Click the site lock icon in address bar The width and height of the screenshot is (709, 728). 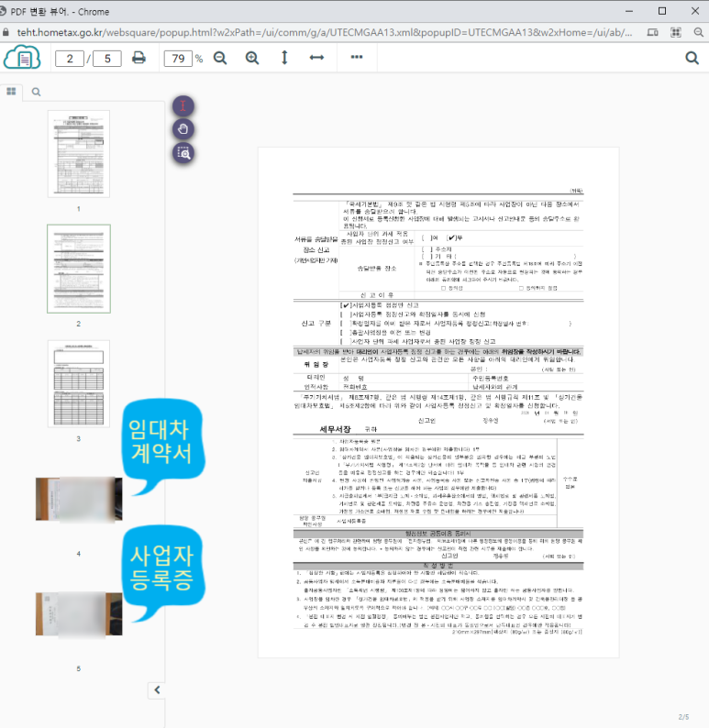6,32
